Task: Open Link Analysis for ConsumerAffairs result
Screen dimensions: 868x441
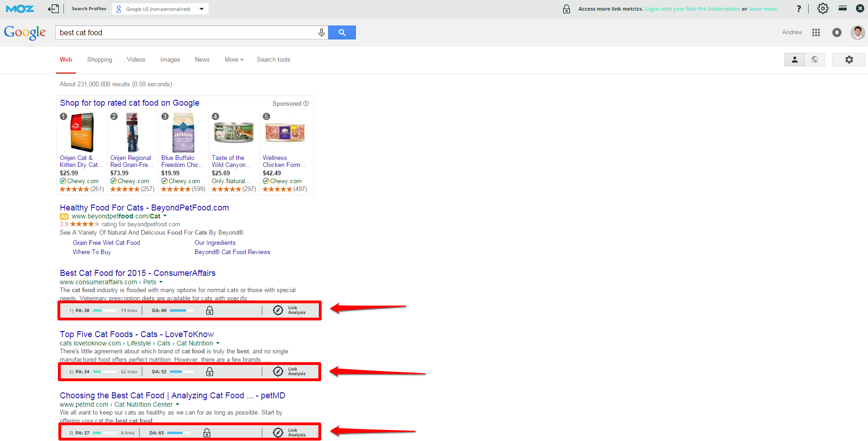Action: [x=289, y=310]
